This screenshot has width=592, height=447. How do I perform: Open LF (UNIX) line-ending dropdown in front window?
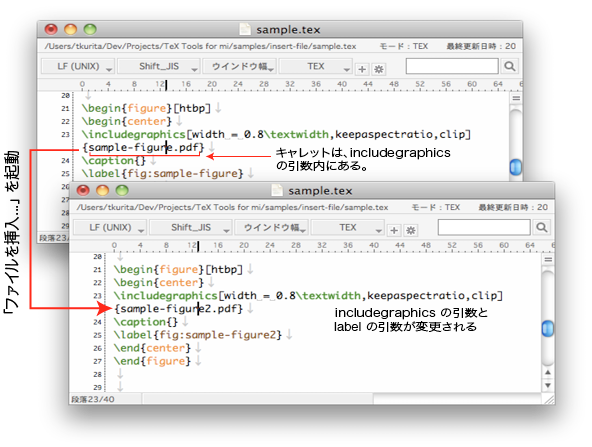(x=110, y=227)
